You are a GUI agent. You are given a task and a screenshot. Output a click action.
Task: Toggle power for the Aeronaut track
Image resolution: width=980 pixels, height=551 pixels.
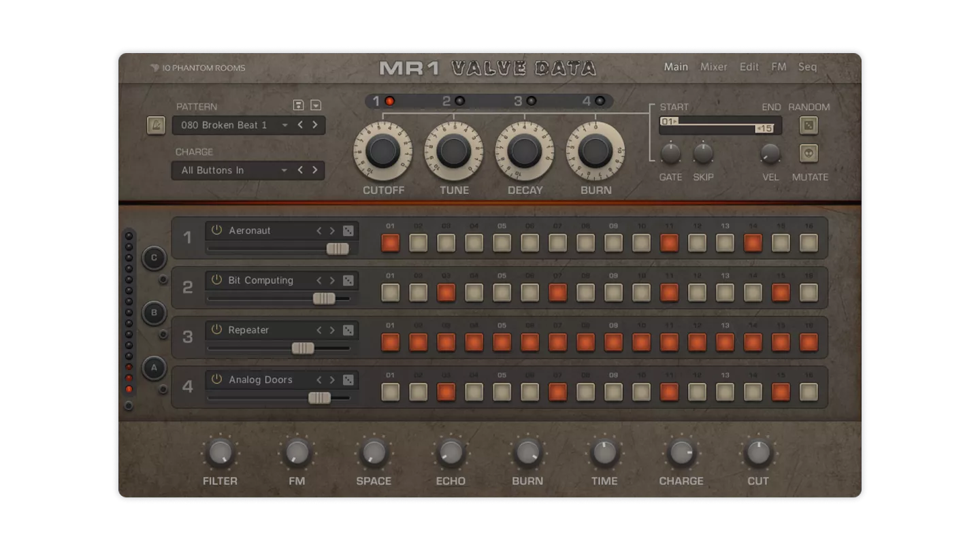[x=216, y=231]
